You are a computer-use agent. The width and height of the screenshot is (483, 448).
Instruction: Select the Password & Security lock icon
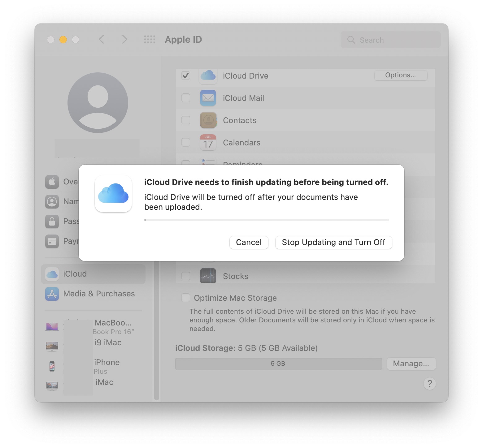[52, 222]
